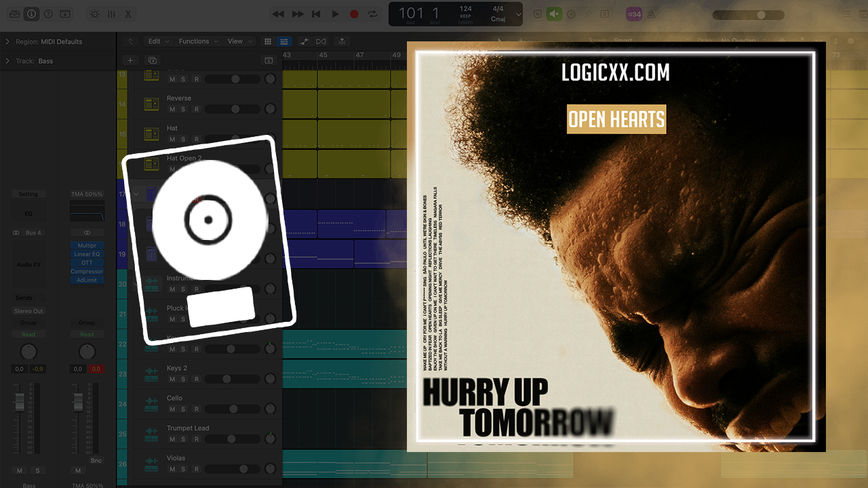868x488 pixels.
Task: Open the Read automation mode on Bass
Action: [28, 334]
